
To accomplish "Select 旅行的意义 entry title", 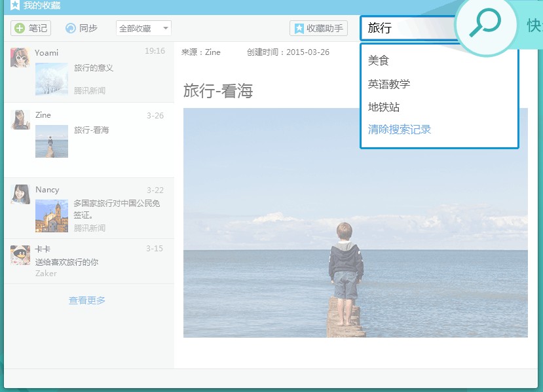I will pos(94,68).
